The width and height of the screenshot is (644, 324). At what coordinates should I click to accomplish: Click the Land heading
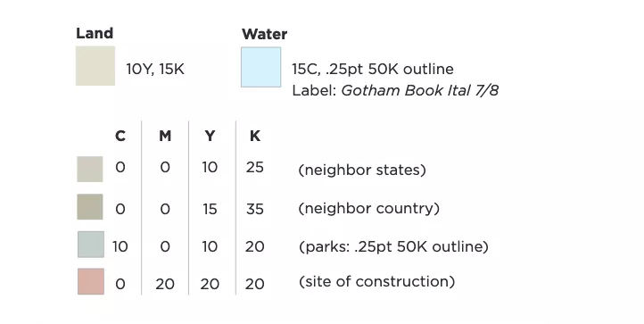click(95, 33)
